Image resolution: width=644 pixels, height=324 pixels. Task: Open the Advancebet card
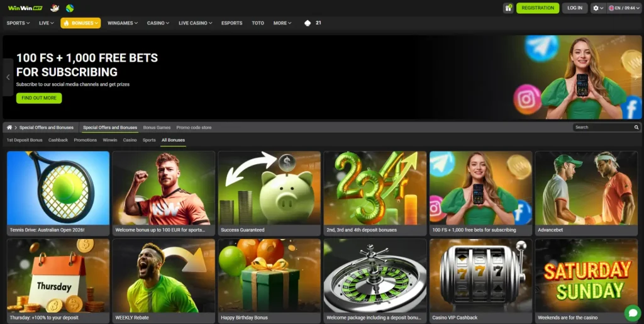[x=586, y=193]
